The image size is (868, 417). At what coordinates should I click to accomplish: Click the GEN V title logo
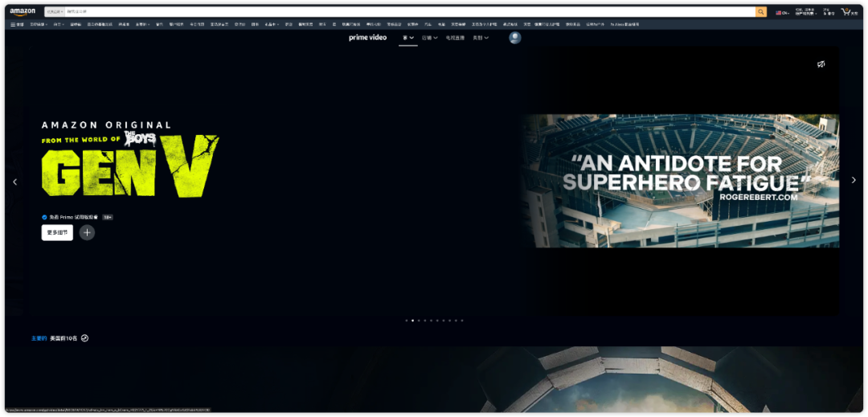pyautogui.click(x=130, y=166)
